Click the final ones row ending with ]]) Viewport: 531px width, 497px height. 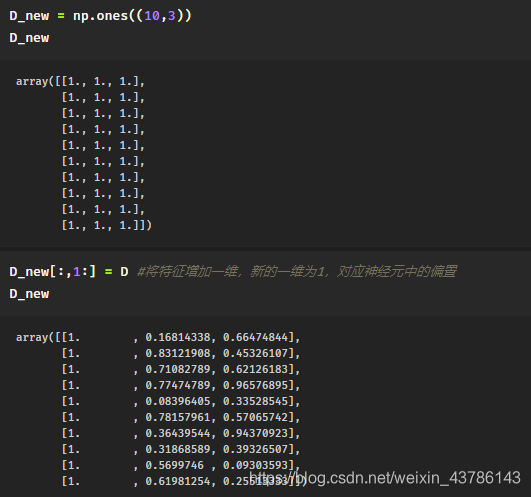tap(107, 225)
